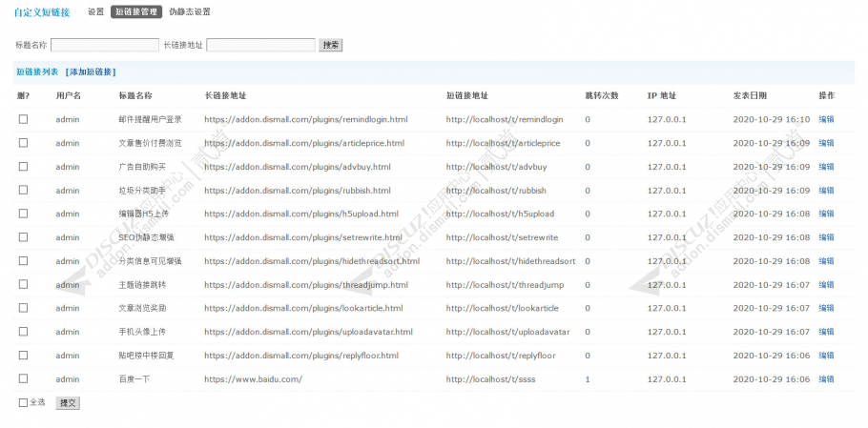Click the 提交 button

(x=68, y=403)
